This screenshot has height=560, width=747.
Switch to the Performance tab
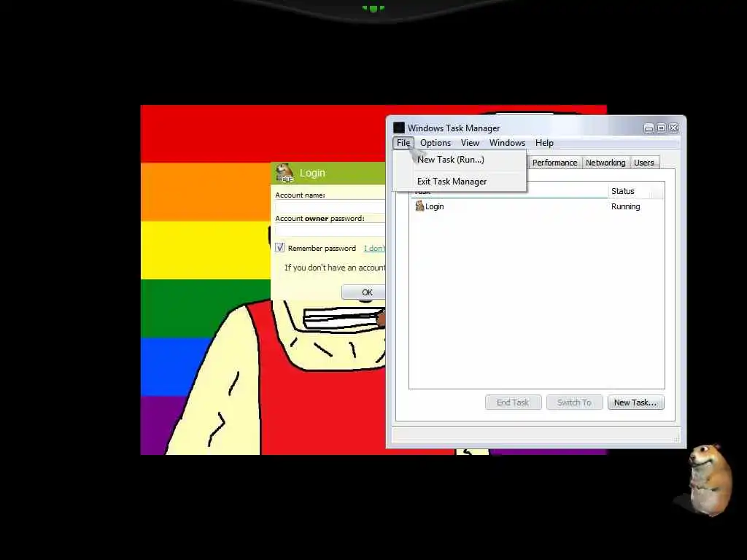[554, 163]
